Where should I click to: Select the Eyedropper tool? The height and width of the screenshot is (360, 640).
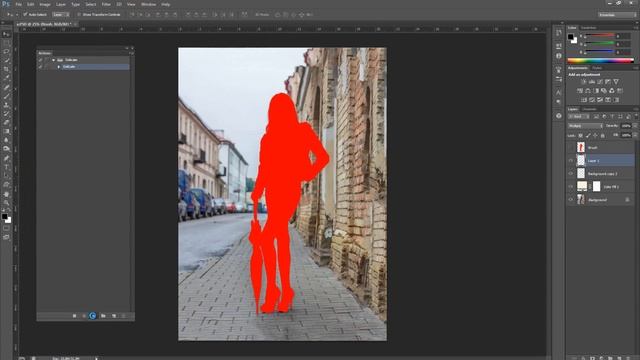[x=6, y=78]
